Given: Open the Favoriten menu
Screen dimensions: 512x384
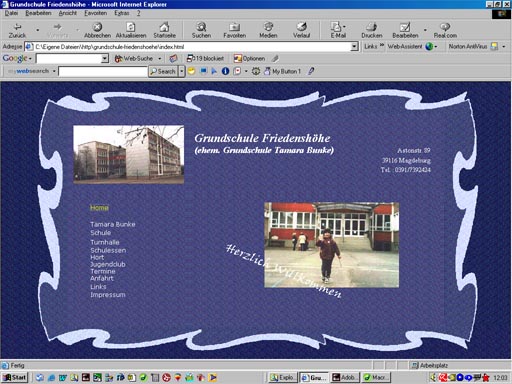Looking at the screenshot, I should point(96,13).
